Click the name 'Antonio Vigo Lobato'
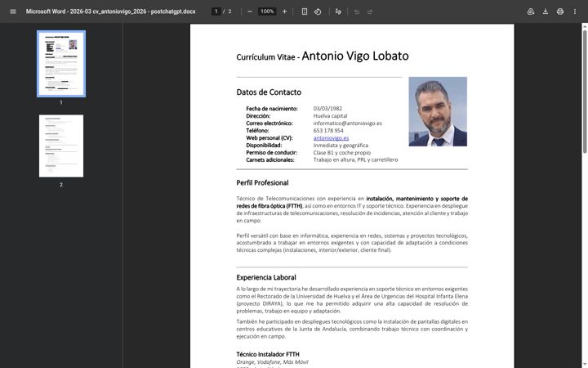Viewport: 588px width, 368px height. [355, 56]
